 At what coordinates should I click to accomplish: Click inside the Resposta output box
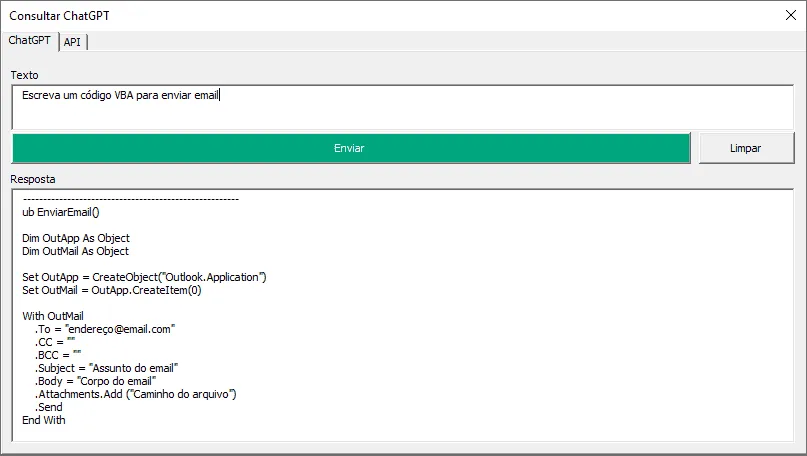[x=402, y=315]
